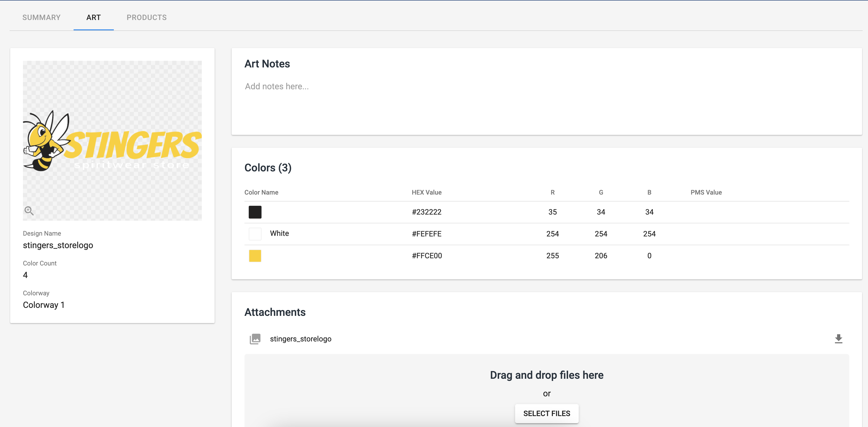
Task: Click the PMS Value column header
Action: pos(706,192)
